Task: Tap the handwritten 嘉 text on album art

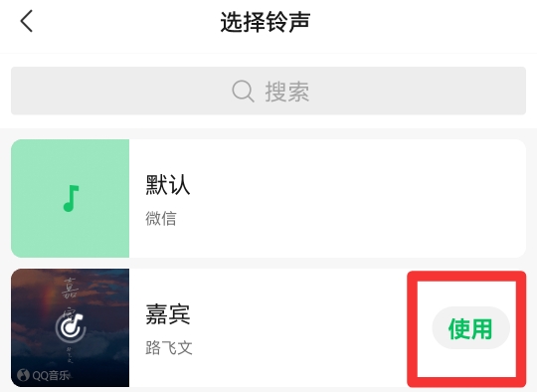Action: click(x=71, y=288)
